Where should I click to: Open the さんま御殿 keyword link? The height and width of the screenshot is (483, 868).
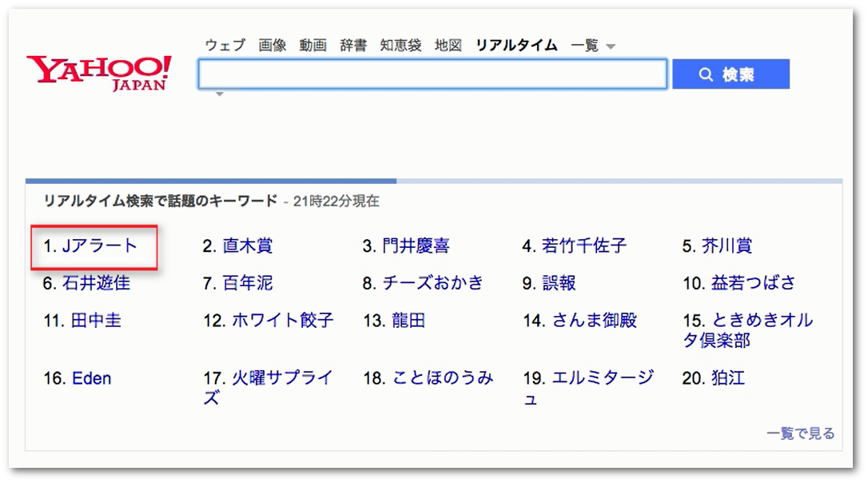594,321
